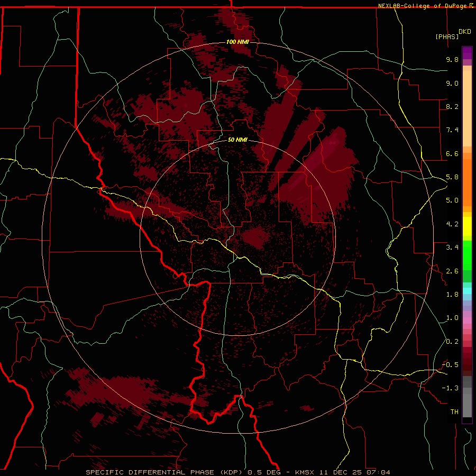Click the 1.8 scale value
The height and width of the screenshot is (476, 476).
pos(452,295)
